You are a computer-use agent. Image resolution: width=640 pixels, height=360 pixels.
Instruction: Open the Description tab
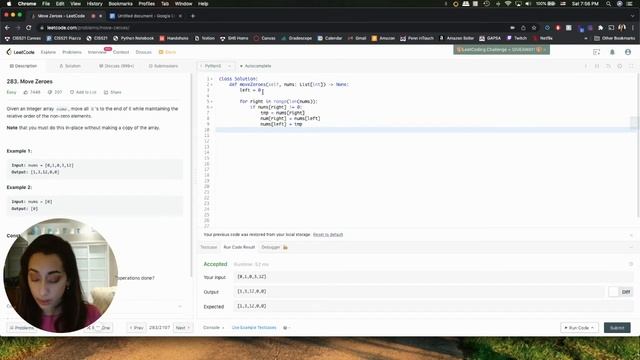click(23, 66)
